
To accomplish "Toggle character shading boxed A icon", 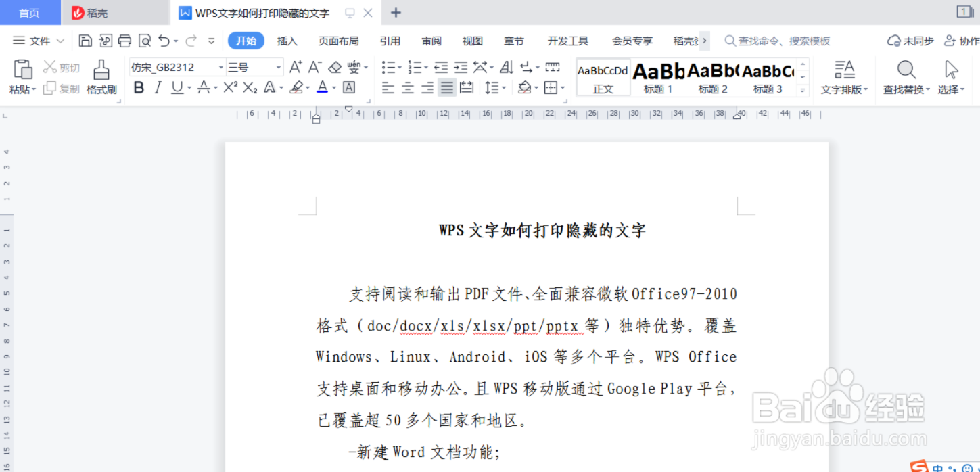I will [x=349, y=87].
